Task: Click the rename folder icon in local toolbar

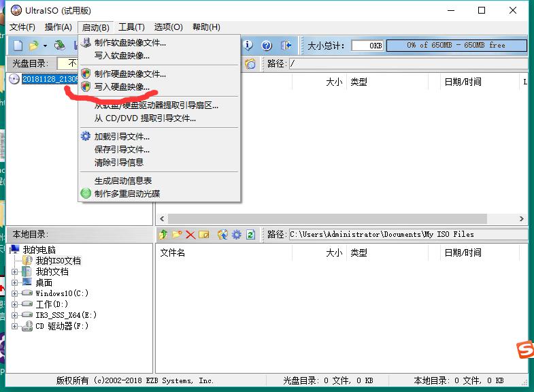Action: point(204,235)
